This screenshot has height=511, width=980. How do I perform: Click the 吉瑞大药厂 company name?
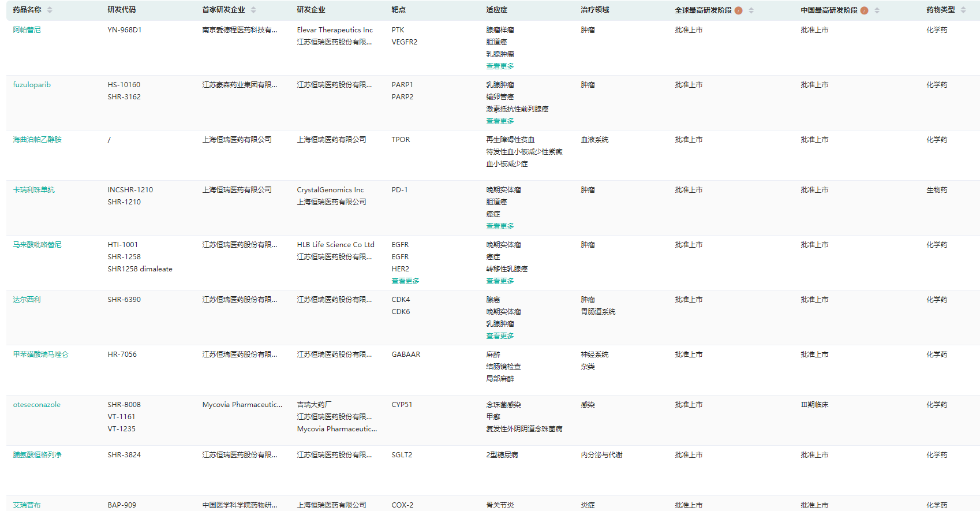click(314, 405)
